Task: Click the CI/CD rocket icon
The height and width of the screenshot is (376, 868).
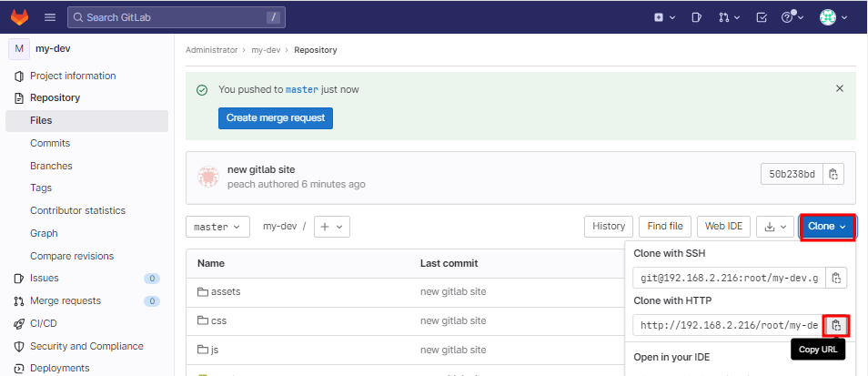Action: (19, 323)
